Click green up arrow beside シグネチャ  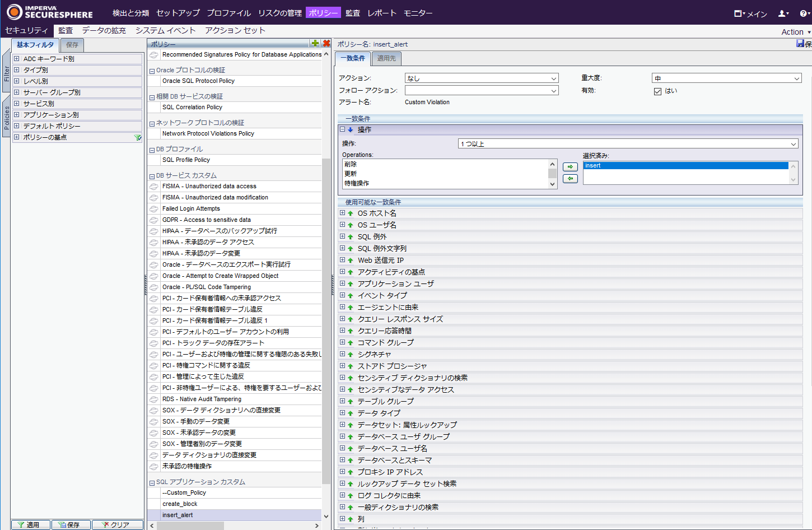(351, 355)
